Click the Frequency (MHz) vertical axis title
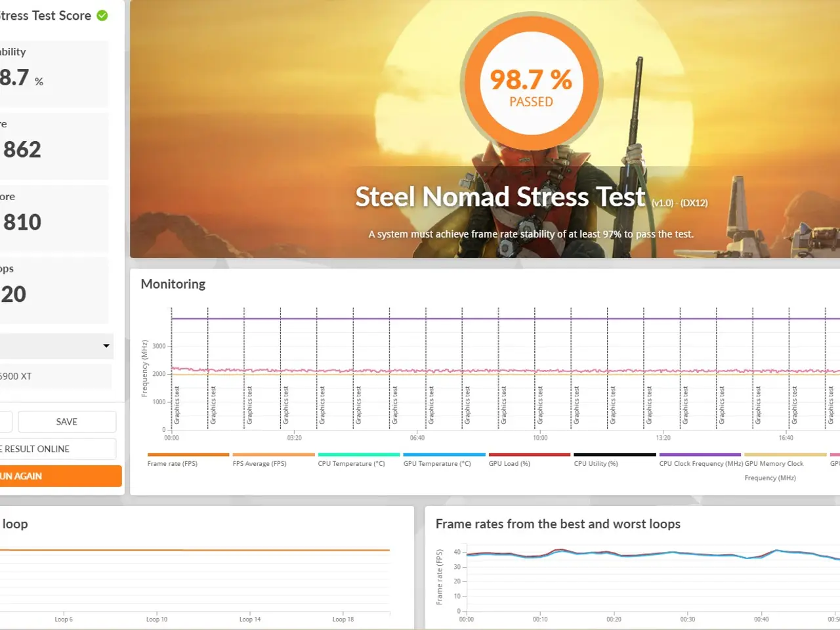The image size is (840, 630). [145, 369]
